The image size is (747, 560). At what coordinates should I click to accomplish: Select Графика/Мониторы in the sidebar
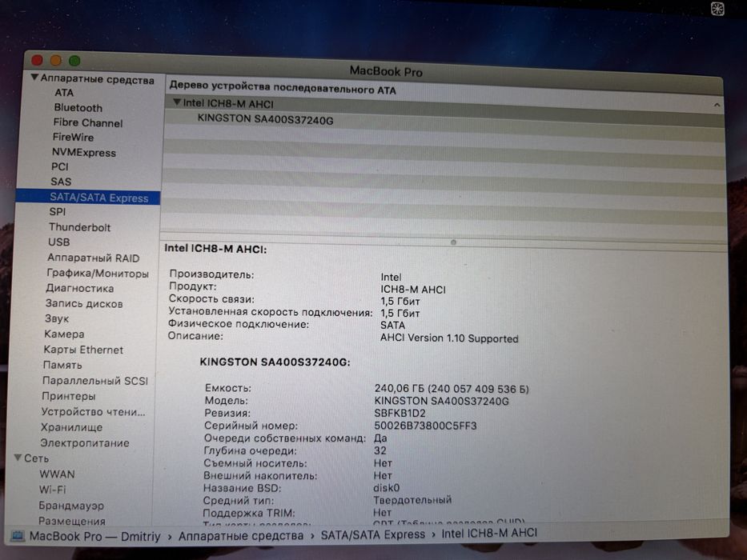pos(98,273)
